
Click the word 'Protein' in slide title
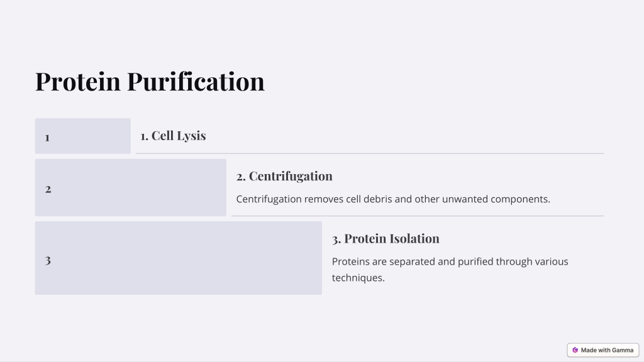tap(78, 81)
